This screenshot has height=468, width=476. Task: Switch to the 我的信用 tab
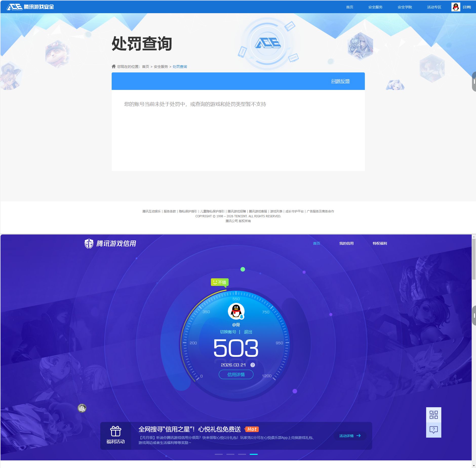(346, 243)
